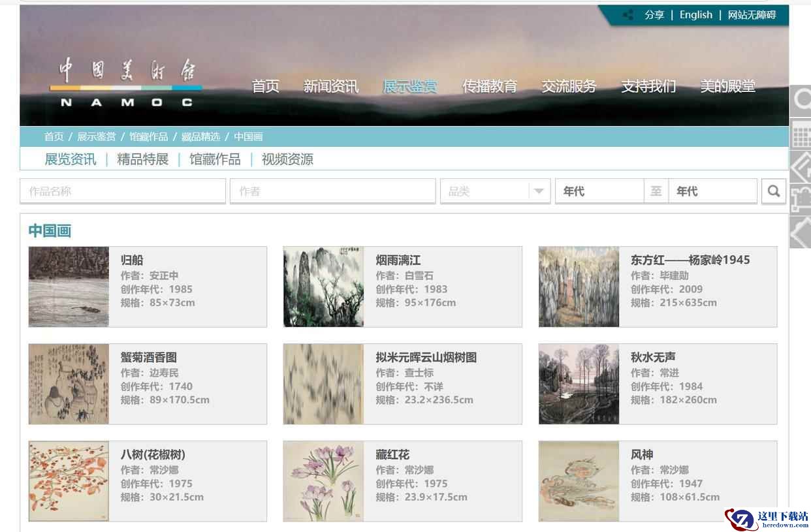Click the 中国画 section heading

click(x=50, y=230)
